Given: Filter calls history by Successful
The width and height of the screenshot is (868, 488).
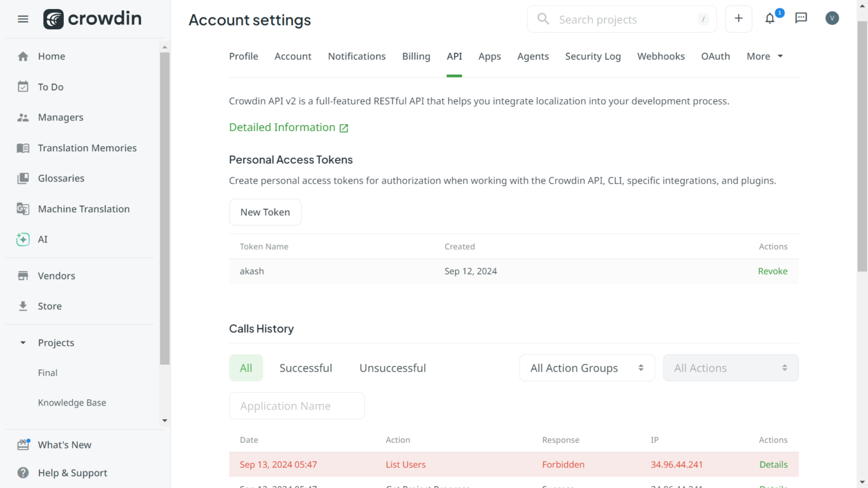Looking at the screenshot, I should 306,368.
